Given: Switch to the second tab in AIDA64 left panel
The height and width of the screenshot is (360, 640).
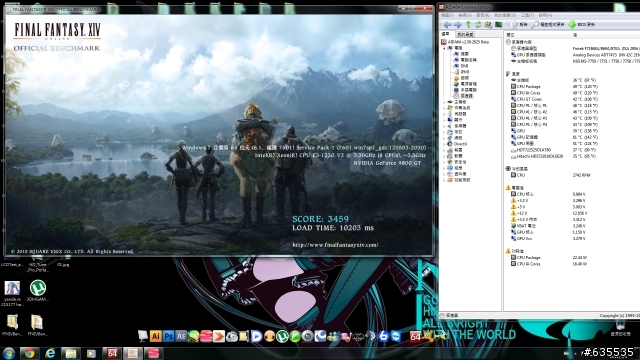Looking at the screenshot, I should [465, 34].
